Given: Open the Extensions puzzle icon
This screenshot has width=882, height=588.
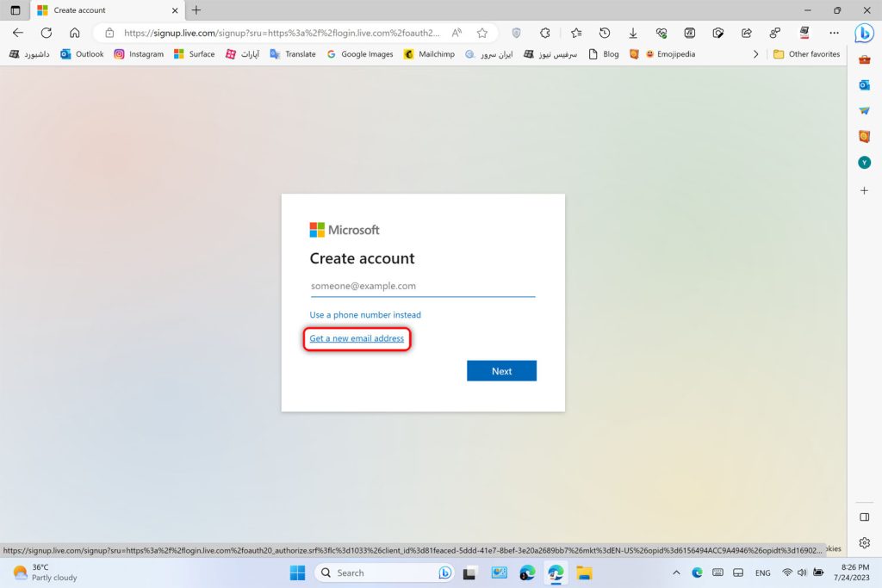Looking at the screenshot, I should click(545, 33).
